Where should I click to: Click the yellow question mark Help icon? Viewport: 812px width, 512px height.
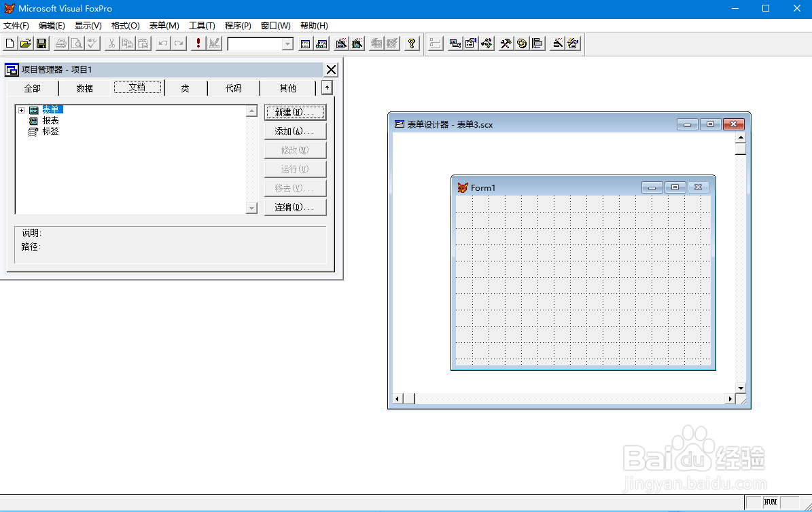pos(412,43)
